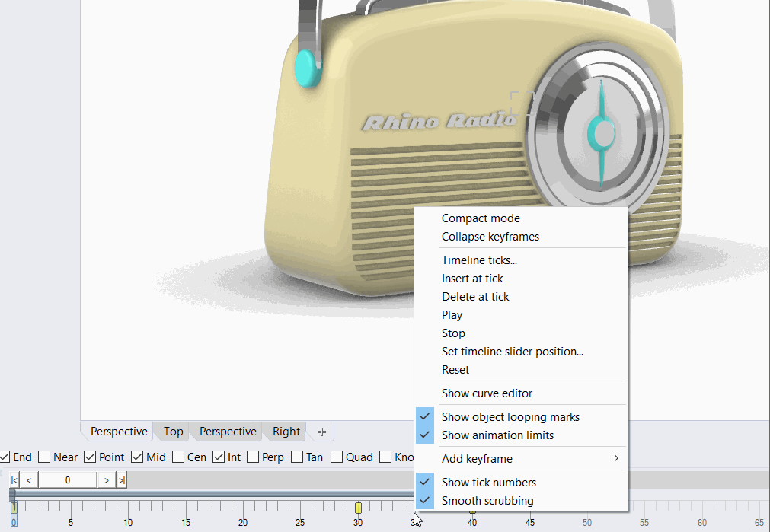Image resolution: width=770 pixels, height=532 pixels.
Task: Choose Insert at tick
Action: tap(521, 279)
